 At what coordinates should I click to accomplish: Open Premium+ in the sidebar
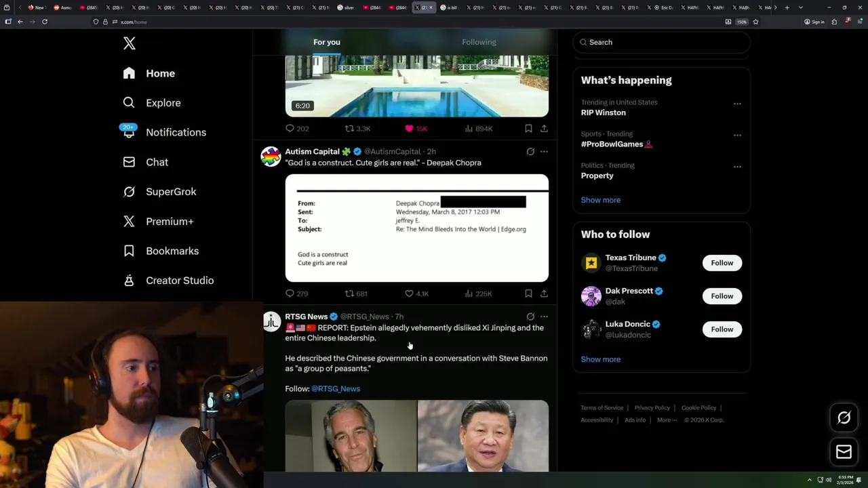pyautogui.click(x=158, y=221)
